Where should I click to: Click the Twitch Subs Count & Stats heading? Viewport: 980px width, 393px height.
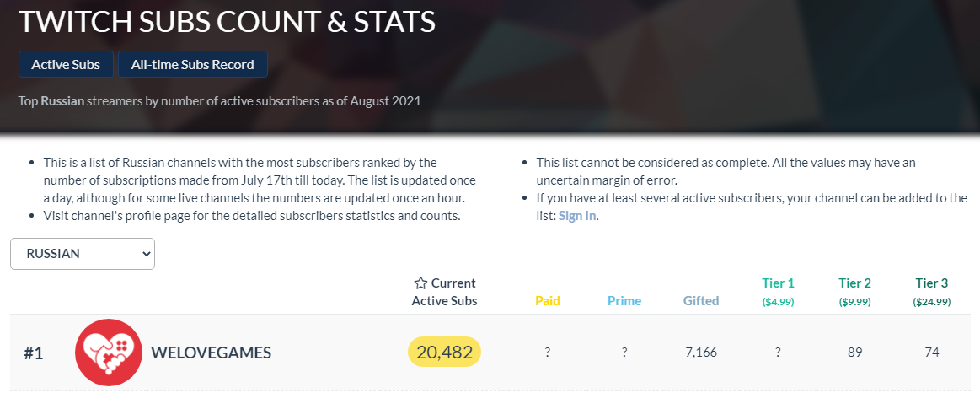pyautogui.click(x=227, y=22)
